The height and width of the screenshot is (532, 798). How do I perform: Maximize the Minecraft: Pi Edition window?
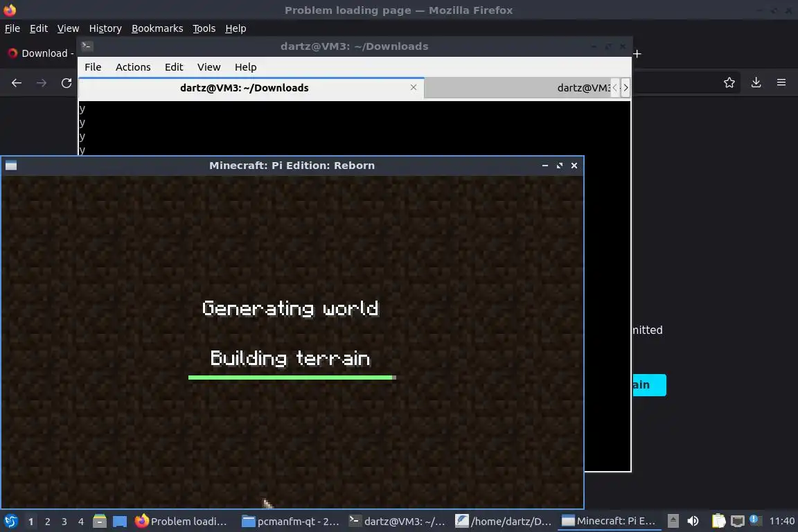[x=560, y=166]
